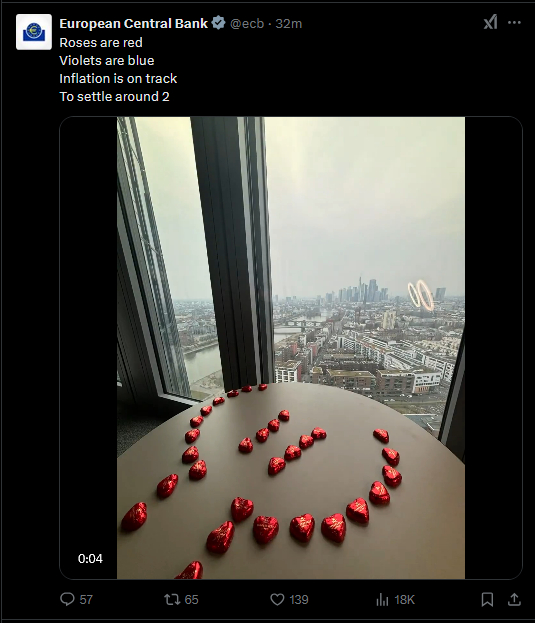Open the three-dot more options menu

514,23
